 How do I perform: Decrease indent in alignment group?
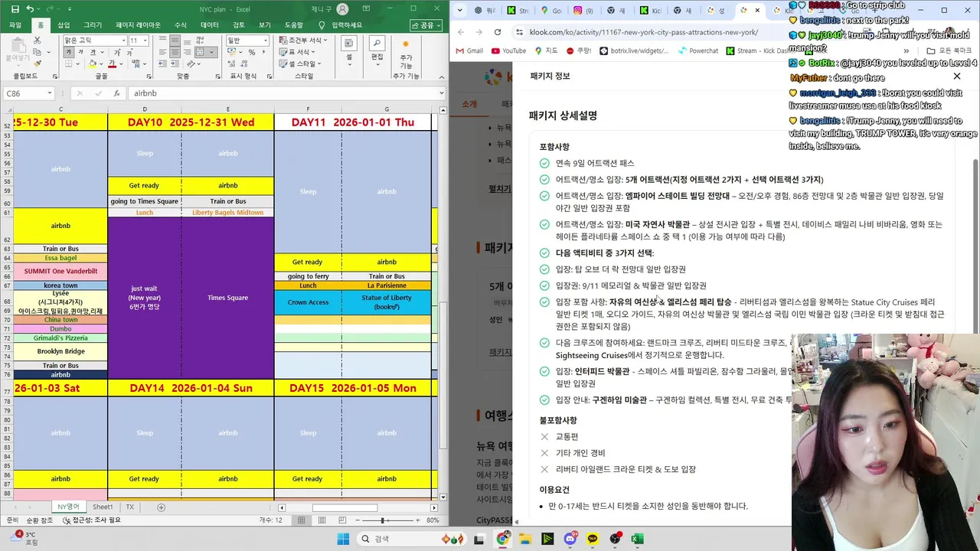pyautogui.click(x=162, y=64)
